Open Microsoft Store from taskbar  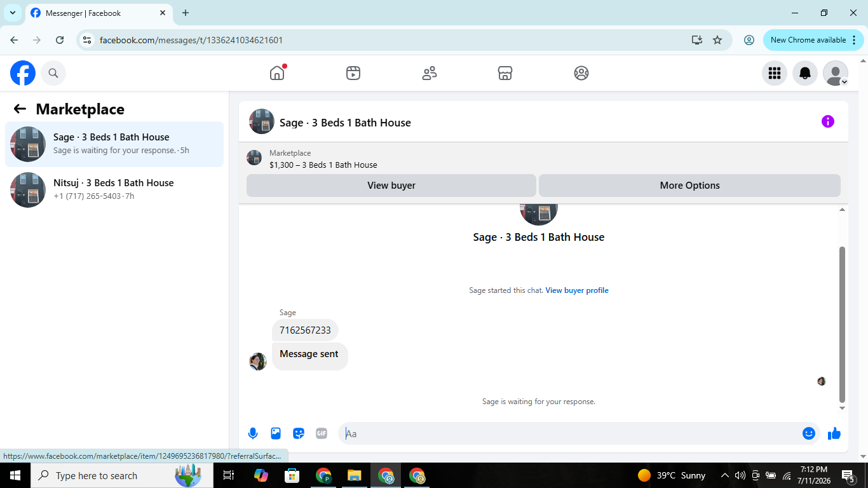point(292,475)
